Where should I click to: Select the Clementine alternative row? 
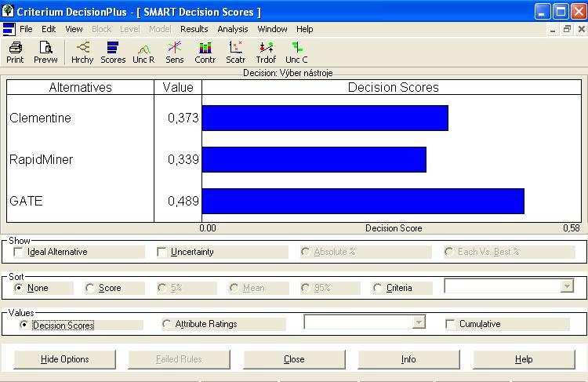pos(40,118)
